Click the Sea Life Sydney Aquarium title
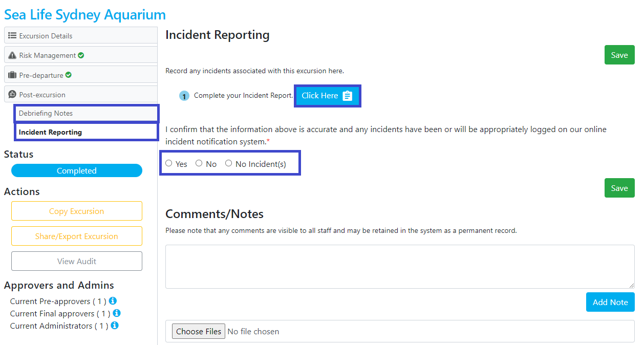This screenshot has height=345, width=644. tap(85, 15)
